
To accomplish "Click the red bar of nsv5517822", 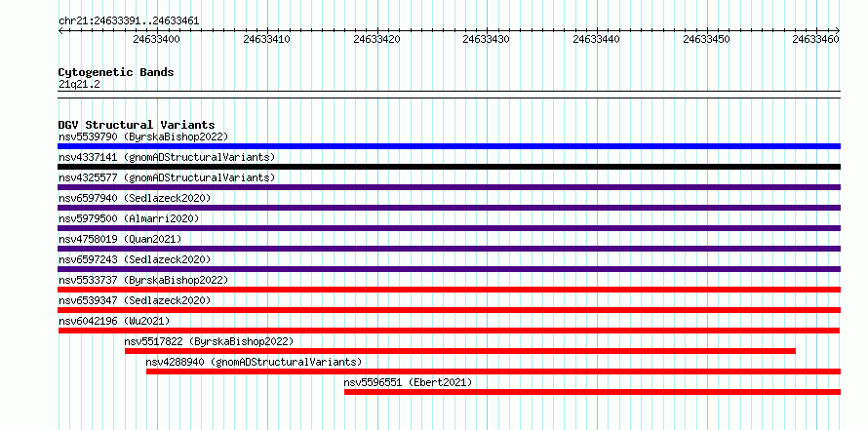I will (x=460, y=351).
